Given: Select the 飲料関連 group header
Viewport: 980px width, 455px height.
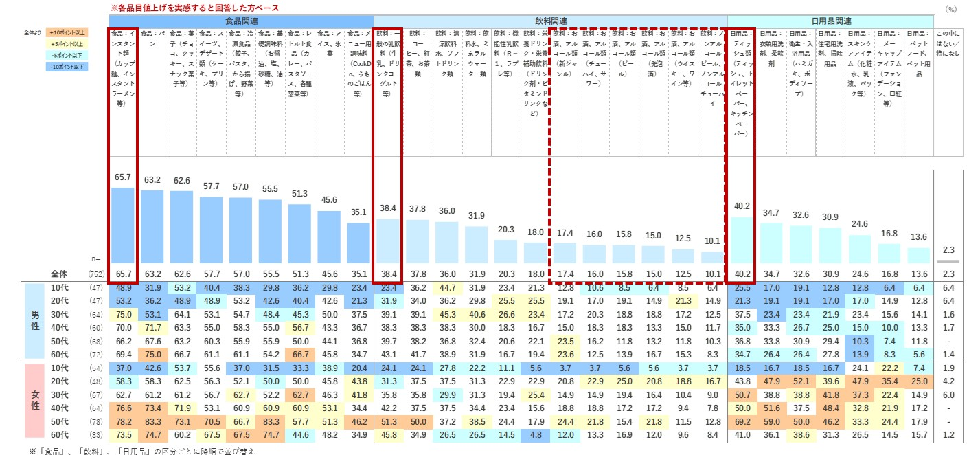Looking at the screenshot, I should tap(550, 21).
